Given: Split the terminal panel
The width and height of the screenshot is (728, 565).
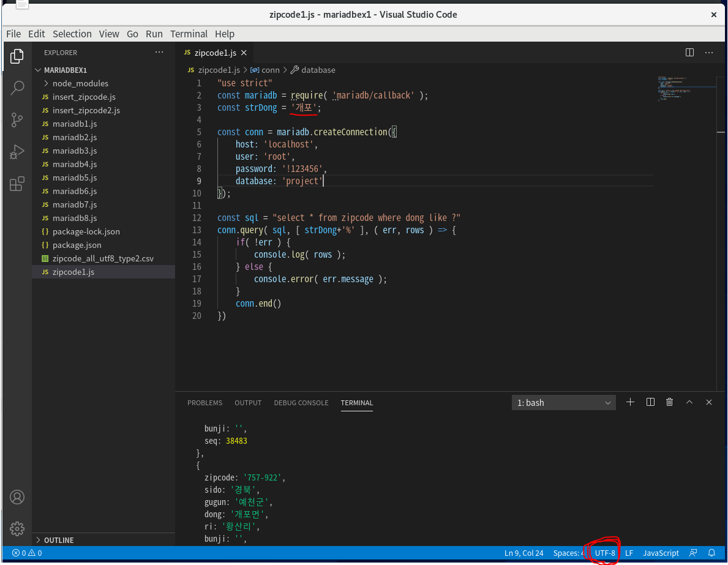Looking at the screenshot, I should click(650, 402).
